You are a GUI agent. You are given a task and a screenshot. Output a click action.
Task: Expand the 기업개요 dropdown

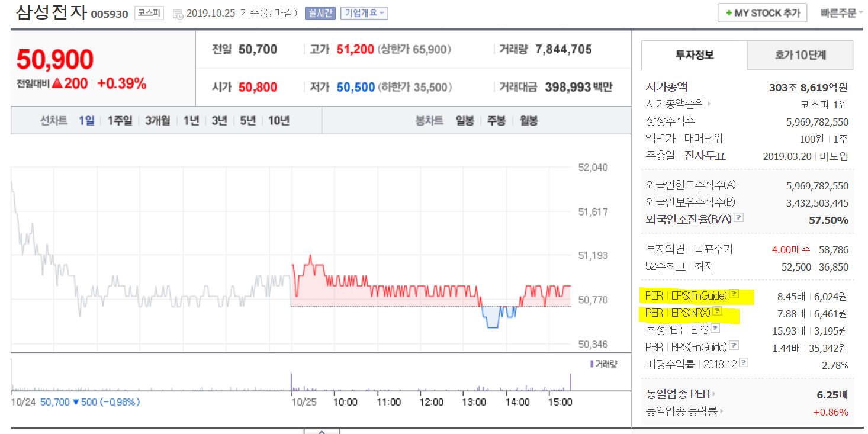(x=364, y=13)
